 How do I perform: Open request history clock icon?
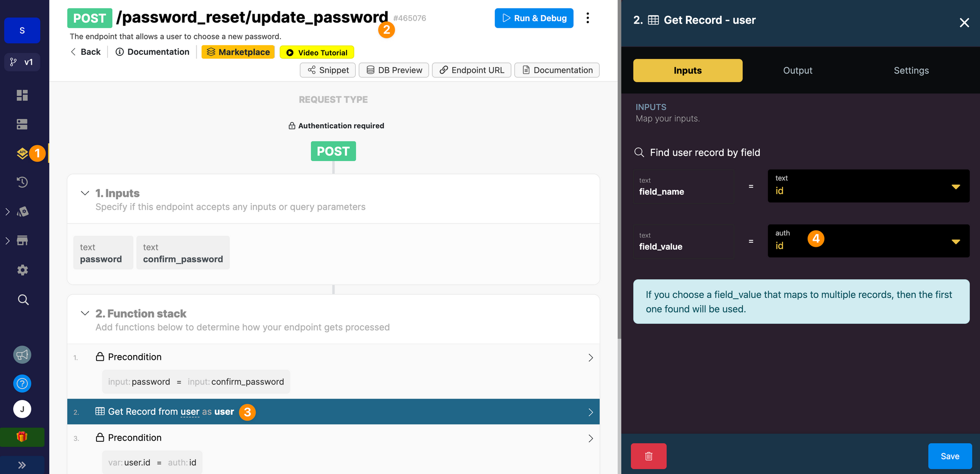click(22, 182)
